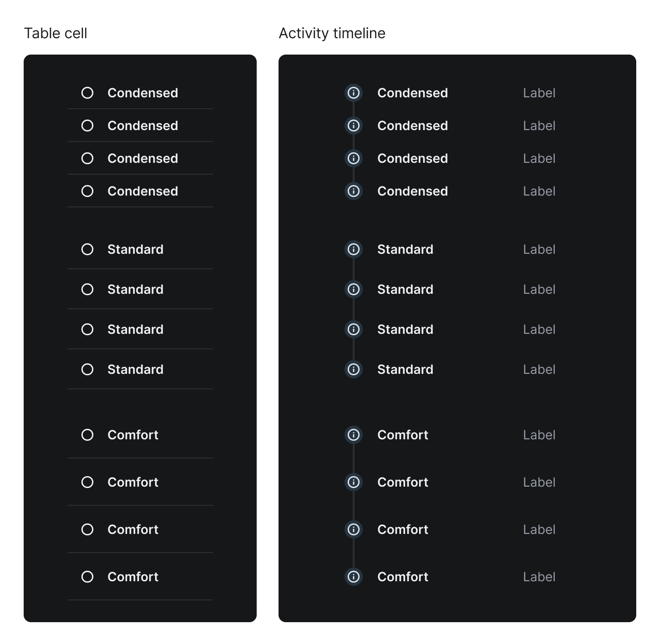Click the Standard text in the second timeline entry
The image size is (659, 644).
click(405, 289)
